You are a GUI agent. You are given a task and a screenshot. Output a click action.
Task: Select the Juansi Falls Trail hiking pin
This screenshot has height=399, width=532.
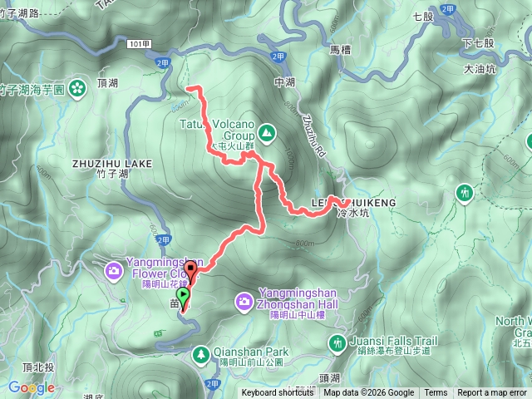coord(337,344)
